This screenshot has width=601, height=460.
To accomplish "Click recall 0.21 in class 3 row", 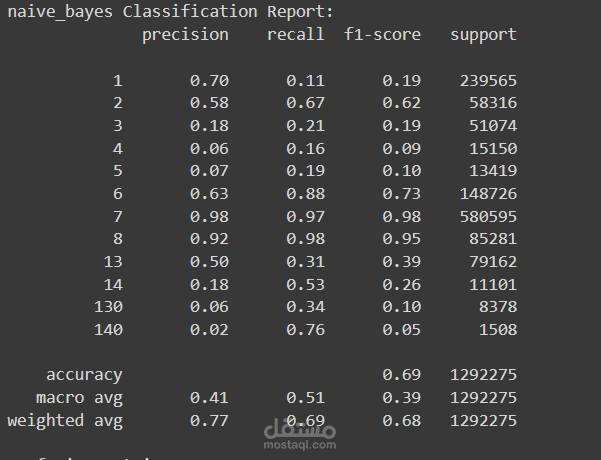I will [306, 126].
